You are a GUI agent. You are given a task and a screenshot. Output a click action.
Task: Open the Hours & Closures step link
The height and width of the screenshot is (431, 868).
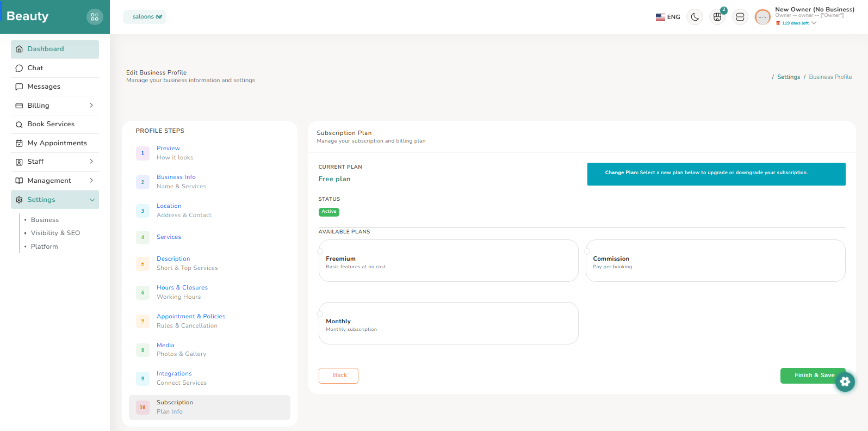[x=182, y=287]
